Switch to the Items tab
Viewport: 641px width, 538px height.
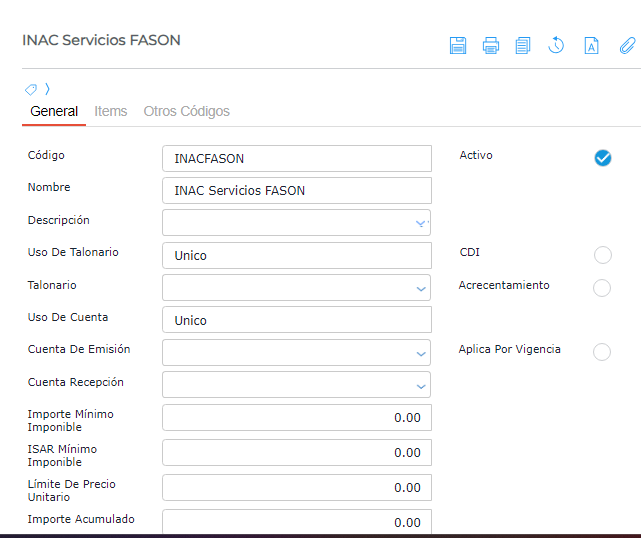click(x=111, y=111)
